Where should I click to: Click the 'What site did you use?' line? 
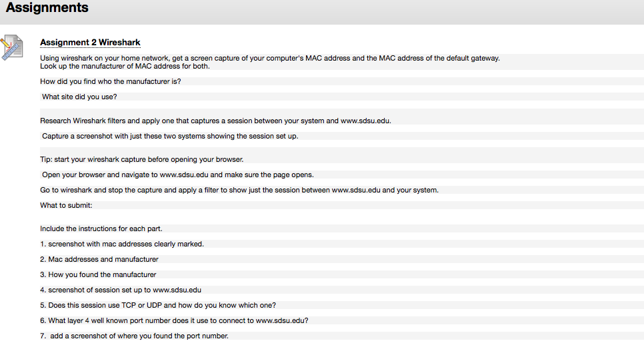[79, 97]
